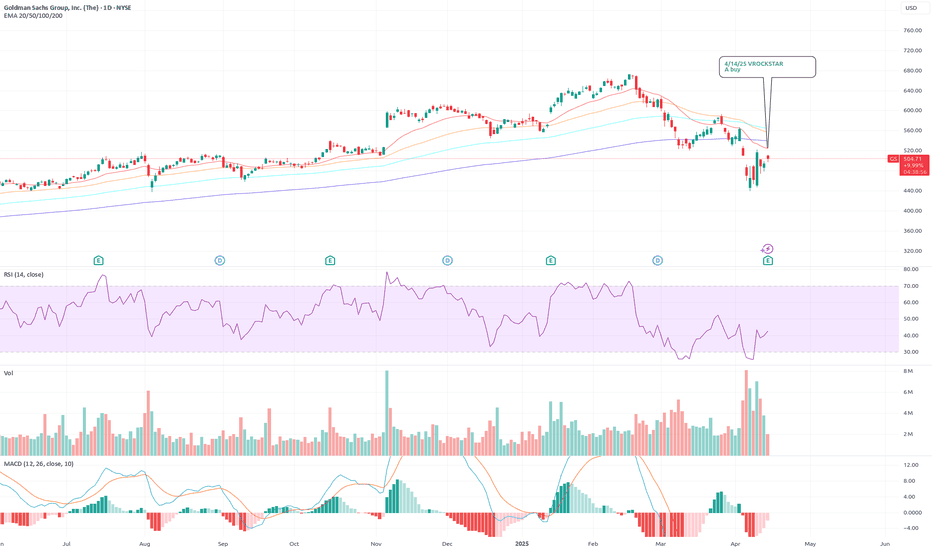The width and height of the screenshot is (932, 550).
Task: Click the dividend D marker around December
Action: tap(447, 260)
